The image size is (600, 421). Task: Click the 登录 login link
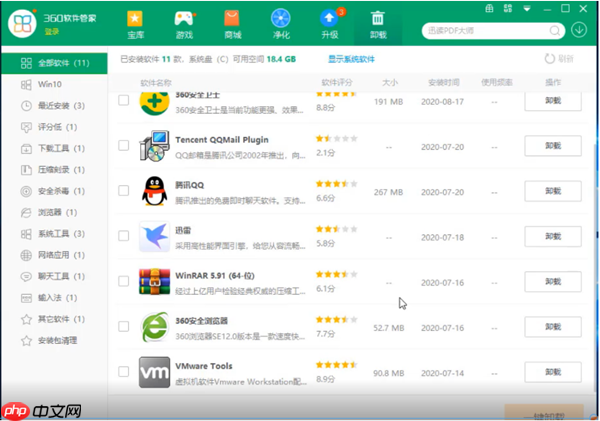point(52,32)
